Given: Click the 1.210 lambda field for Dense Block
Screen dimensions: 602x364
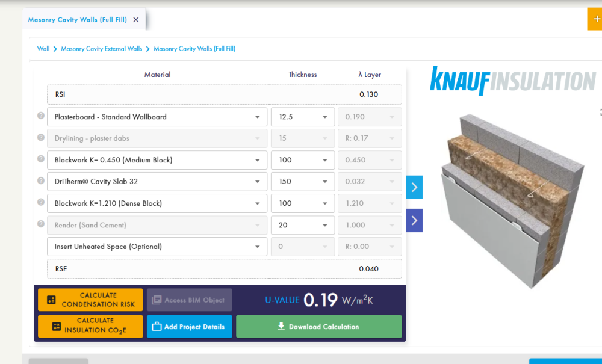Looking at the screenshot, I should (370, 203).
